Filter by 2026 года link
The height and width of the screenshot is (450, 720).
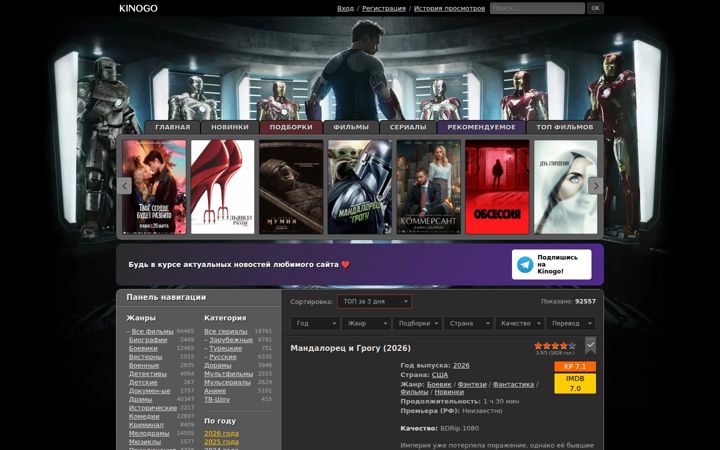(221, 433)
